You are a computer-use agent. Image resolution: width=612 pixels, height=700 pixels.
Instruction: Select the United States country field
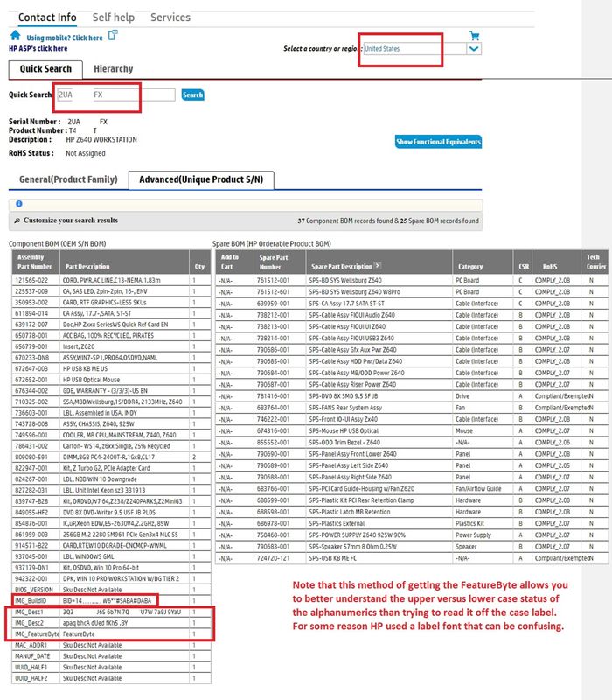pos(414,49)
